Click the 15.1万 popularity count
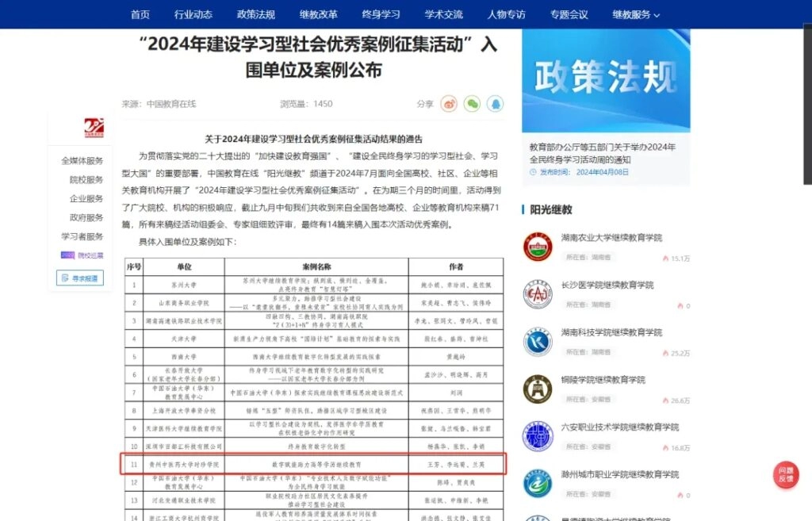The width and height of the screenshot is (812, 521). (676, 259)
